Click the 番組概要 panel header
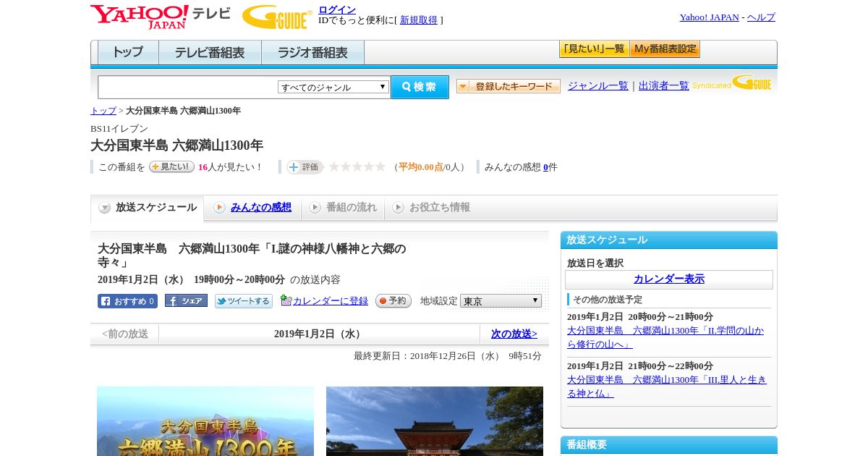Image resolution: width=868 pixels, height=456 pixels. tap(669, 445)
